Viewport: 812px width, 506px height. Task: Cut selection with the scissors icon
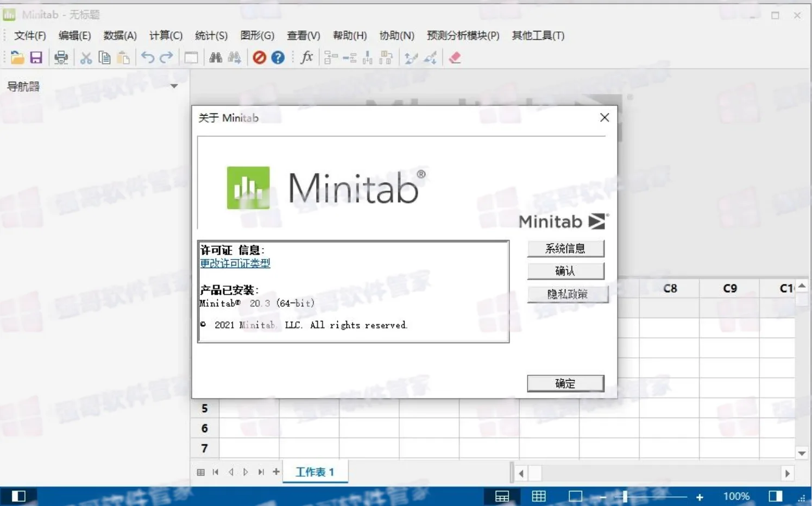click(x=86, y=58)
